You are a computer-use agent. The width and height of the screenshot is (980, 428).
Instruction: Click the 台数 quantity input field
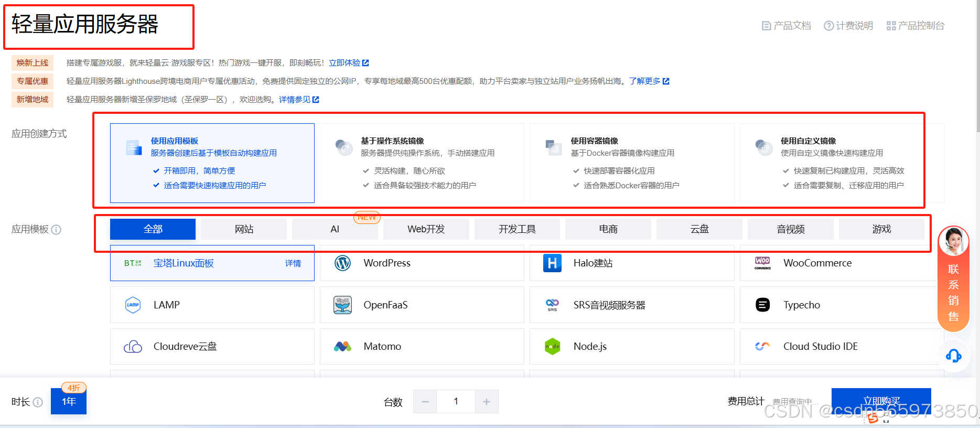[456, 402]
